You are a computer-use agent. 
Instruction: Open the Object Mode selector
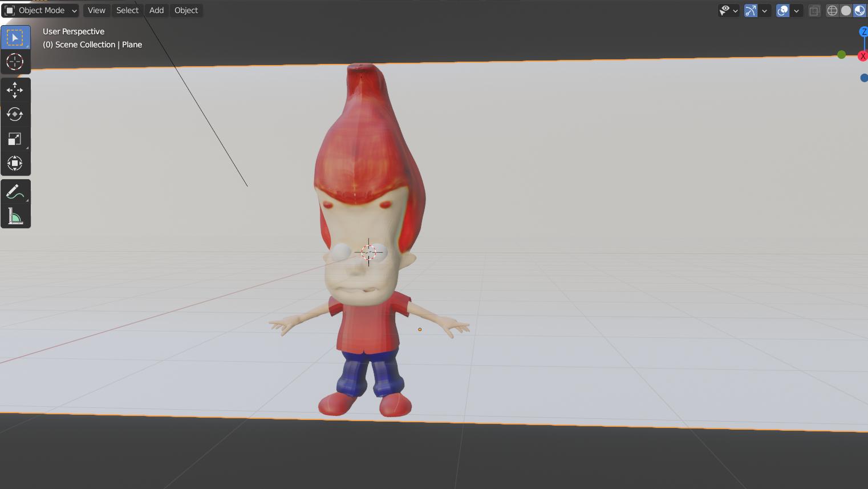40,10
